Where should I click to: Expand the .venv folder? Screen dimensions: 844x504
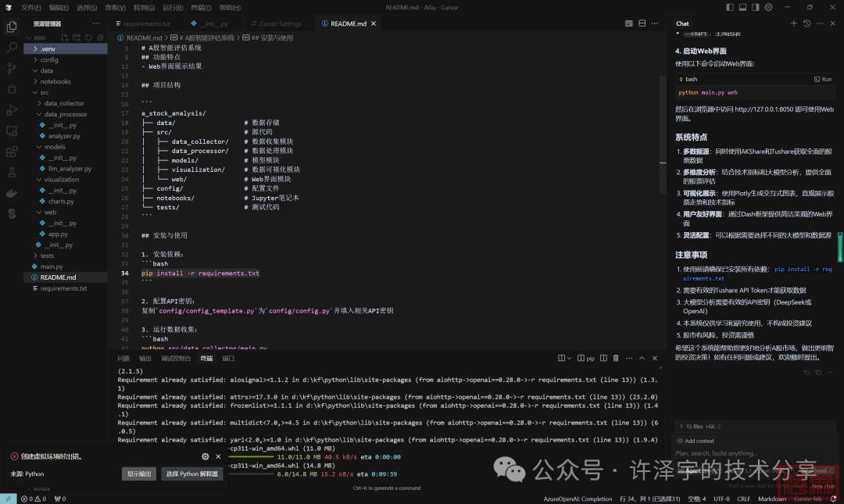point(66,48)
